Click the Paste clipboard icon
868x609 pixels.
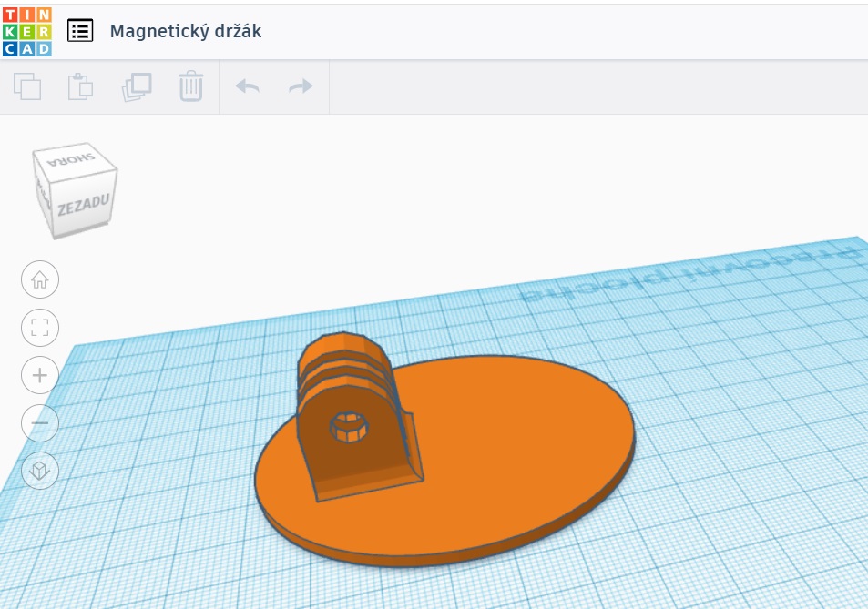point(81,86)
